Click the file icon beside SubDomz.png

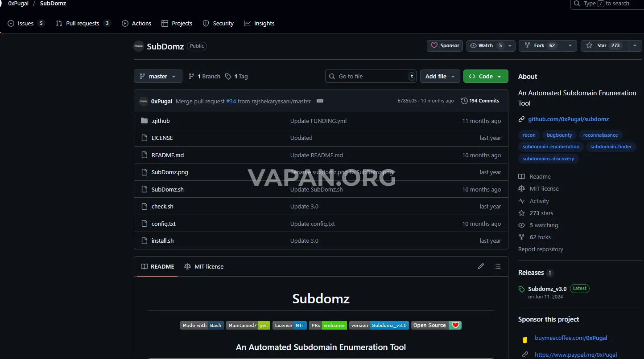point(144,172)
